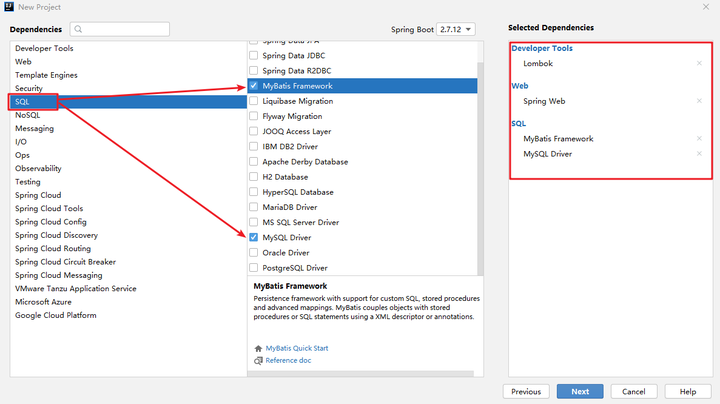Image resolution: width=720 pixels, height=404 pixels.
Task: Focus the dependencies search field
Action: [x=120, y=29]
